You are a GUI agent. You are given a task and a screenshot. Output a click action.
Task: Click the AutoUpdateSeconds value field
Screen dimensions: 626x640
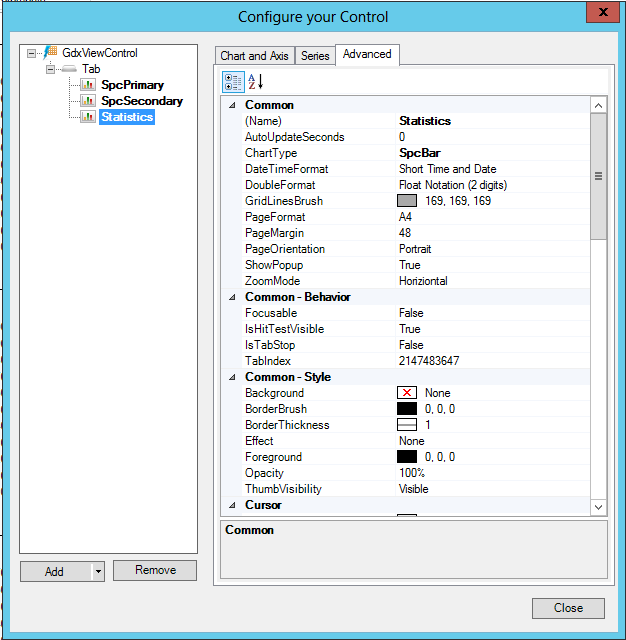click(490, 137)
